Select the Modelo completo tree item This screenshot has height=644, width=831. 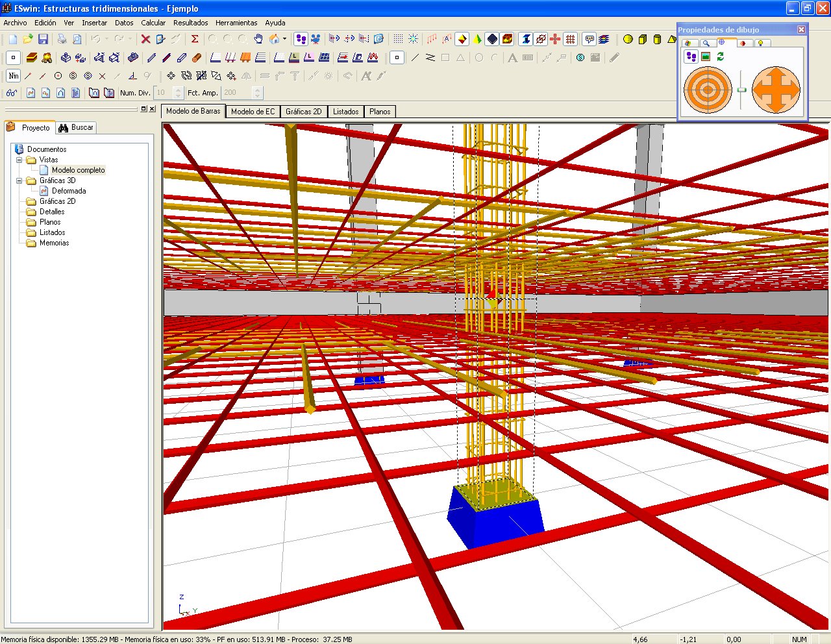point(78,170)
